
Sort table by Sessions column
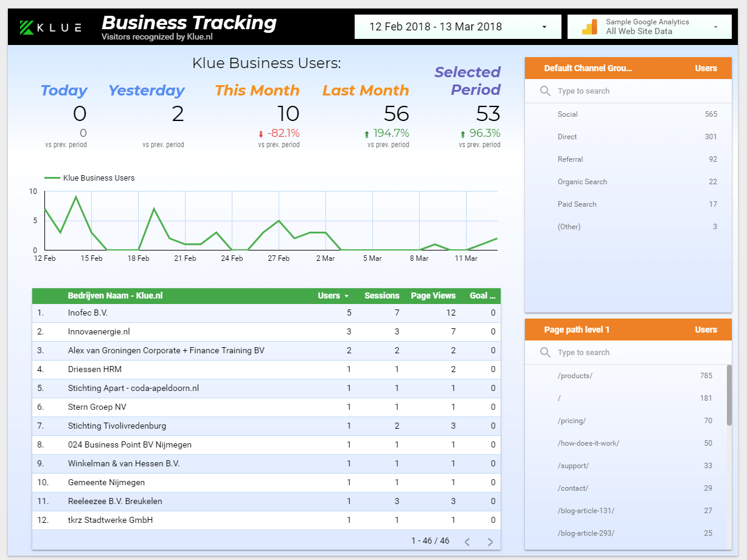click(381, 296)
